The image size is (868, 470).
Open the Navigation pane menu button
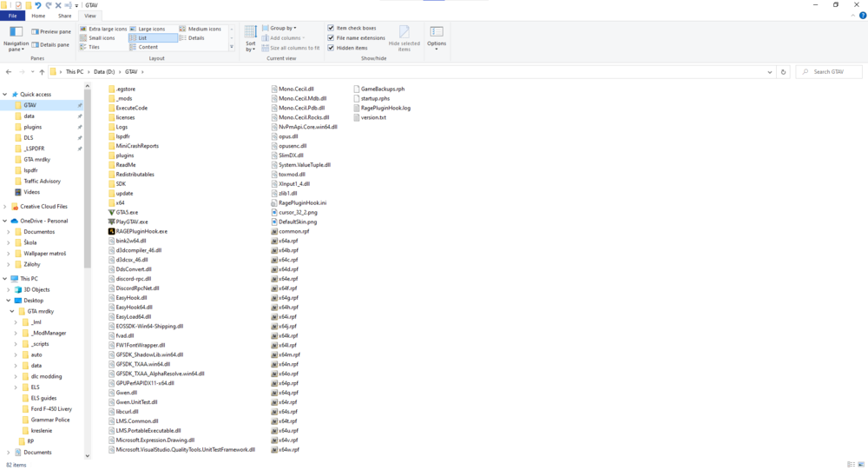(16, 39)
